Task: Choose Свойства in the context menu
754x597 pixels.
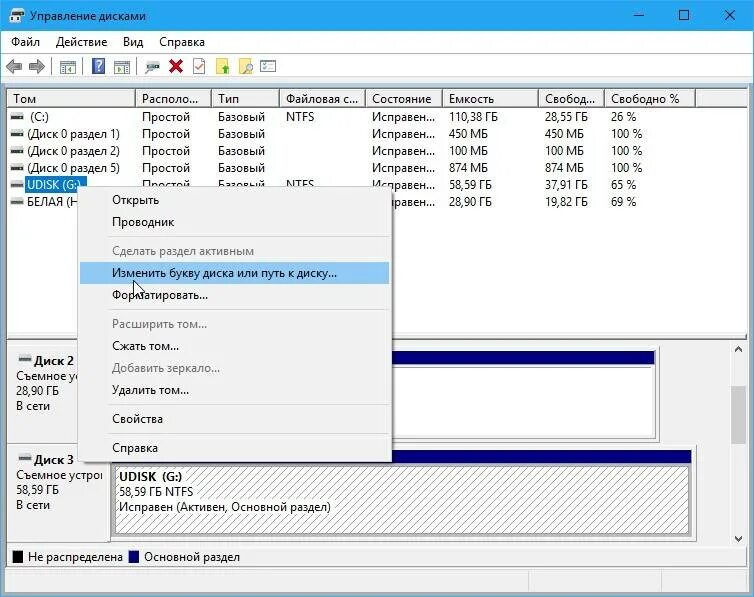Action: (x=235, y=419)
